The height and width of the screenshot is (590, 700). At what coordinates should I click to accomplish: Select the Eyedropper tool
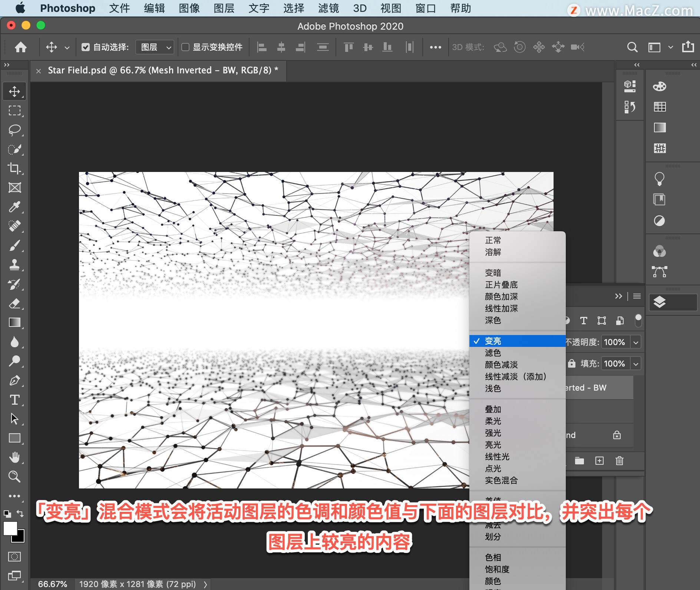tap(14, 207)
